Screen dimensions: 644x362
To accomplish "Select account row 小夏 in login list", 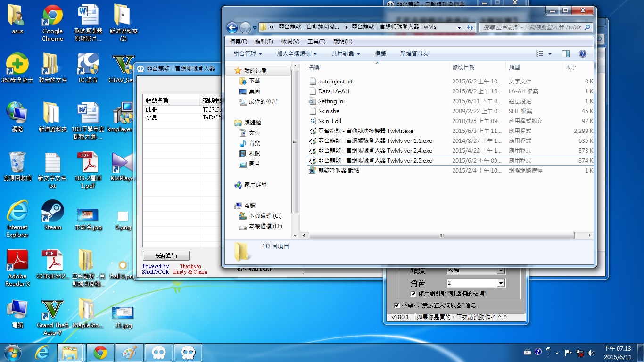I will pyautogui.click(x=151, y=117).
